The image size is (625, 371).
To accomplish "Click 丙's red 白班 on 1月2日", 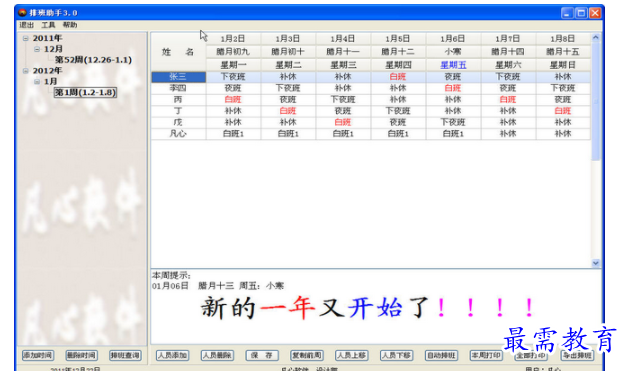I will coord(233,99).
